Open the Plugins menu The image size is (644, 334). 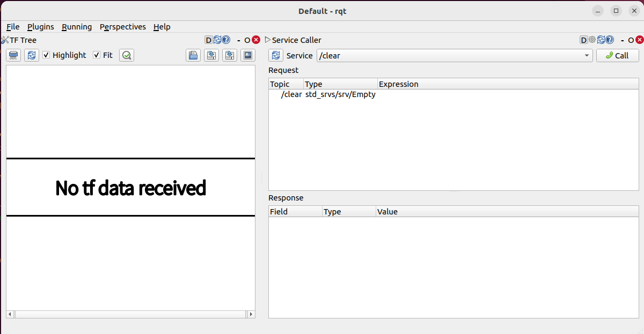[x=41, y=27]
